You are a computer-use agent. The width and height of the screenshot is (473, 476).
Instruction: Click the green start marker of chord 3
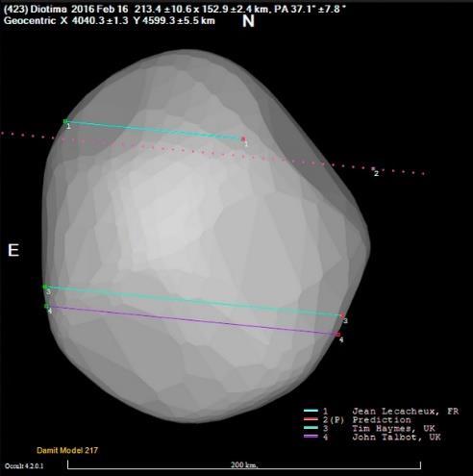coord(45,287)
